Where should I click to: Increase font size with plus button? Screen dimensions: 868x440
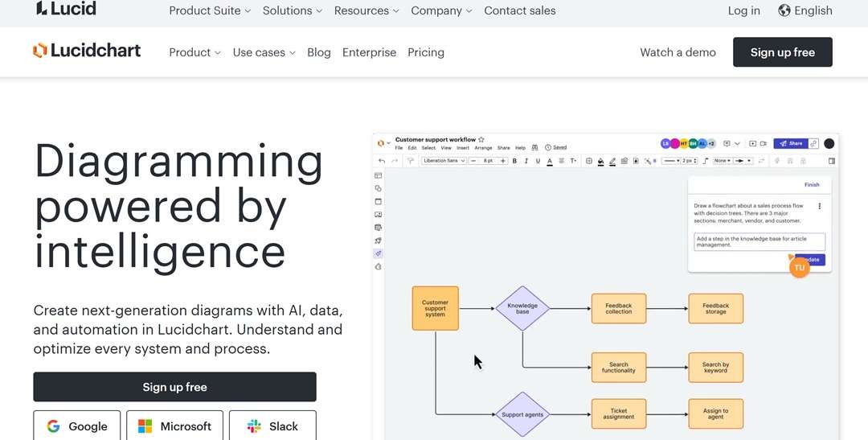pyautogui.click(x=502, y=161)
